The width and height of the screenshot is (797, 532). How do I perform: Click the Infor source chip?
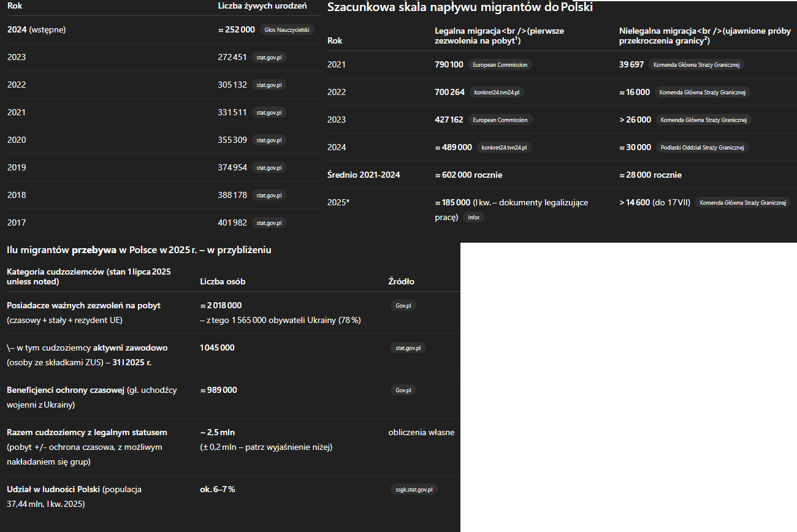(474, 217)
